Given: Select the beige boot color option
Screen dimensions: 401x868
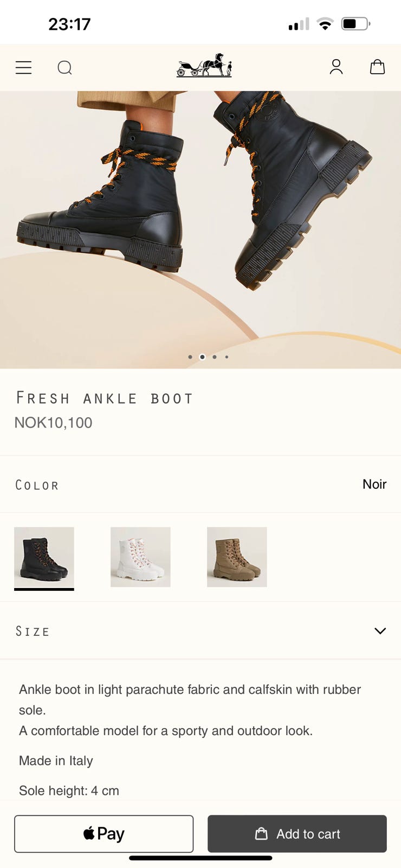Looking at the screenshot, I should pos(237,557).
